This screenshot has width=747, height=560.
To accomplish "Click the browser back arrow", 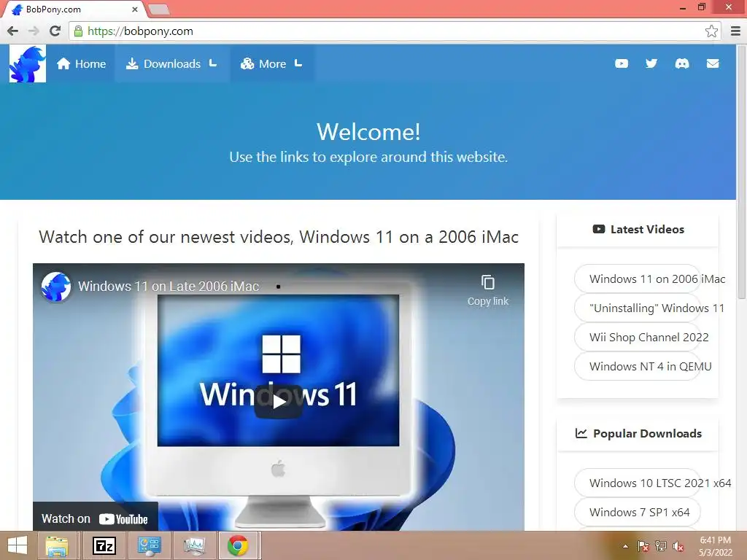I will click(13, 31).
